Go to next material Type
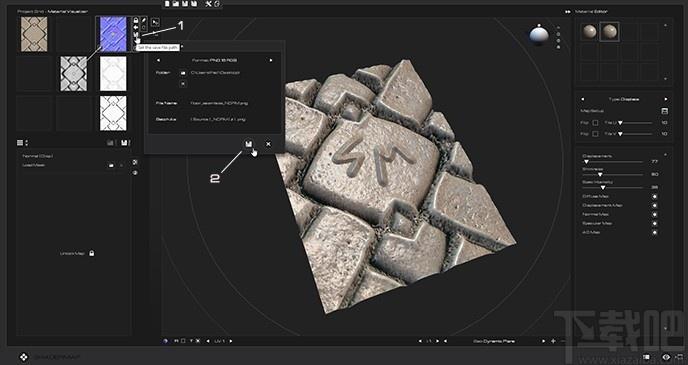The image size is (688, 365). click(666, 99)
